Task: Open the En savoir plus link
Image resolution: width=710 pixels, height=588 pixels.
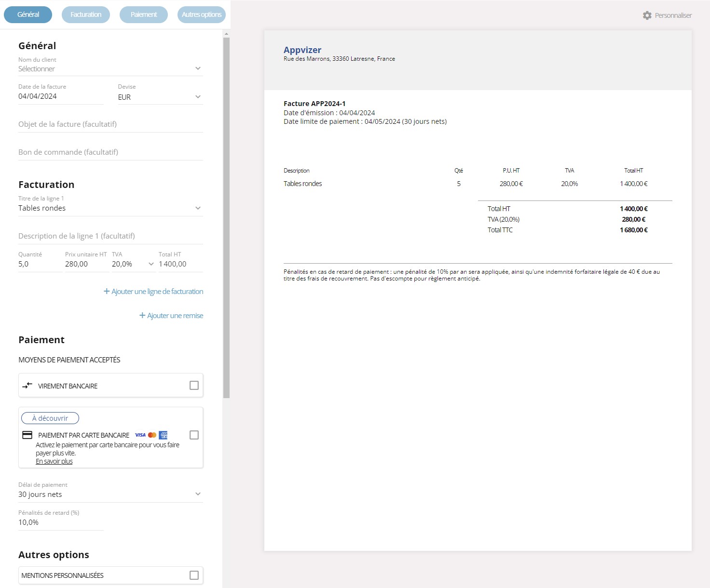Action: [x=54, y=461]
